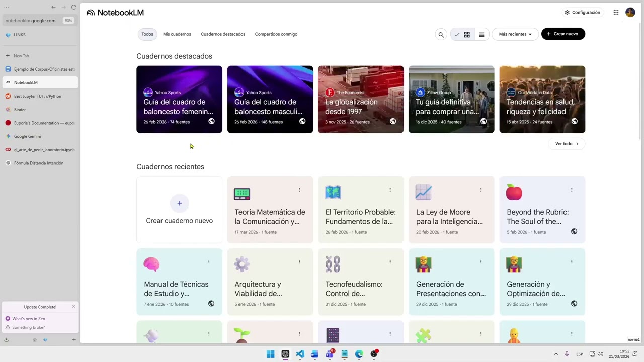Open options menu for Arquitectura y Viabilidad

pos(299,261)
